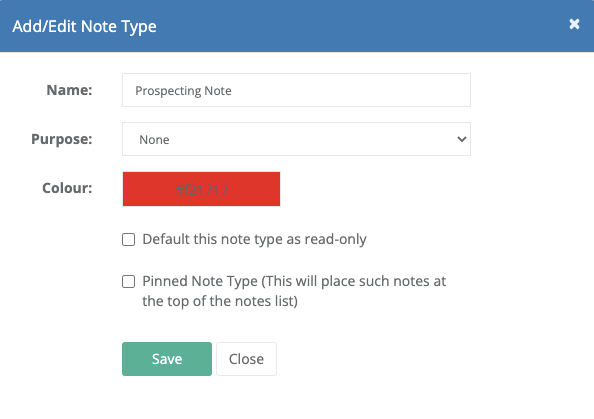Dismiss the dialog with the X icon
The height and width of the screenshot is (419, 594).
(x=574, y=24)
